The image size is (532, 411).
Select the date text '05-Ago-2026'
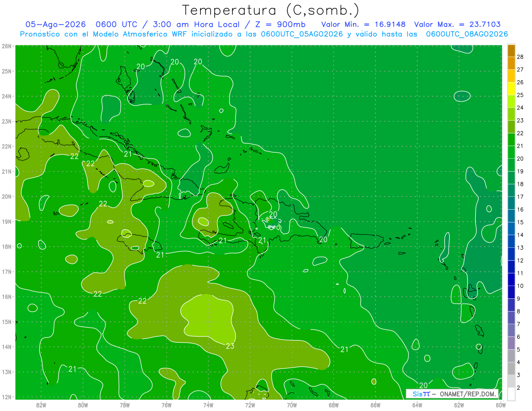coord(55,24)
